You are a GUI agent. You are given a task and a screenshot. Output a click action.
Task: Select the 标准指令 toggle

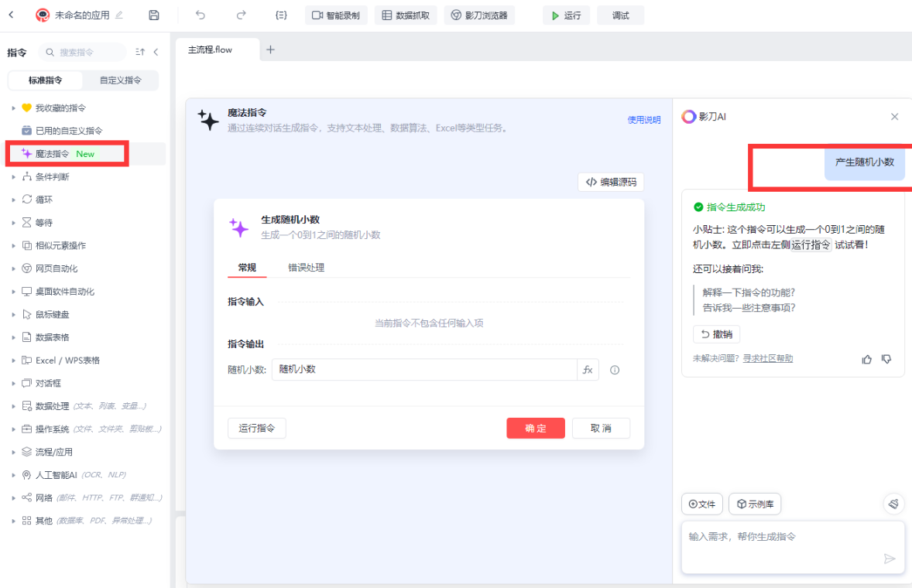tap(45, 80)
